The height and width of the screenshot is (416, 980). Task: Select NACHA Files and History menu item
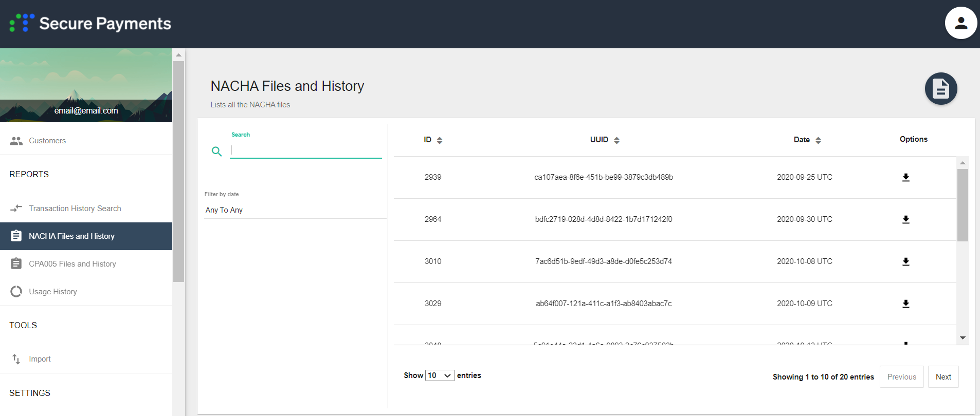click(86, 236)
